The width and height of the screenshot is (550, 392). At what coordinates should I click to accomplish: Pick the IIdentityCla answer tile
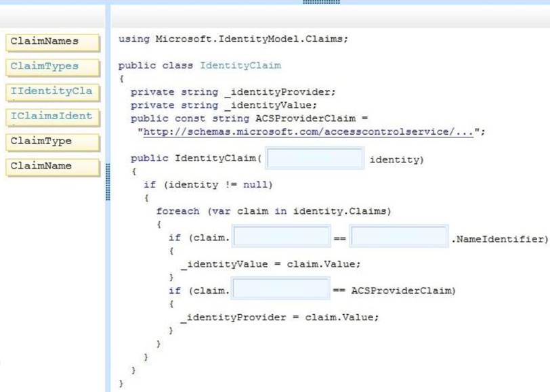tap(53, 93)
